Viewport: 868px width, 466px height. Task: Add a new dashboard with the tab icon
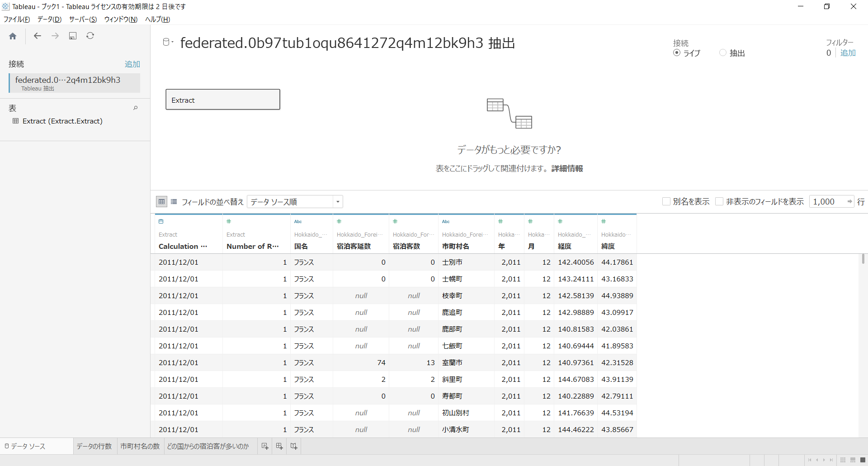click(279, 447)
